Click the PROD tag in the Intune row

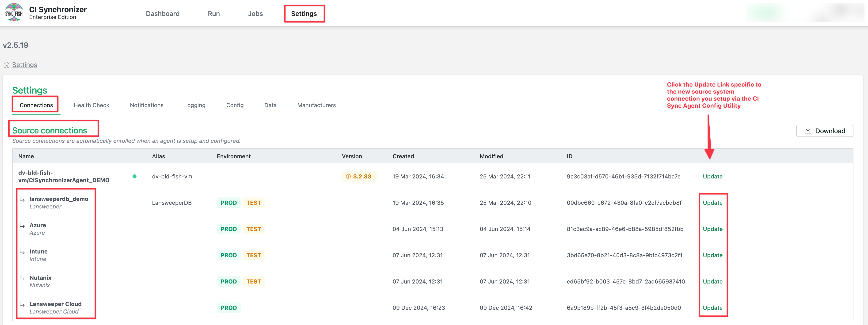click(x=228, y=255)
